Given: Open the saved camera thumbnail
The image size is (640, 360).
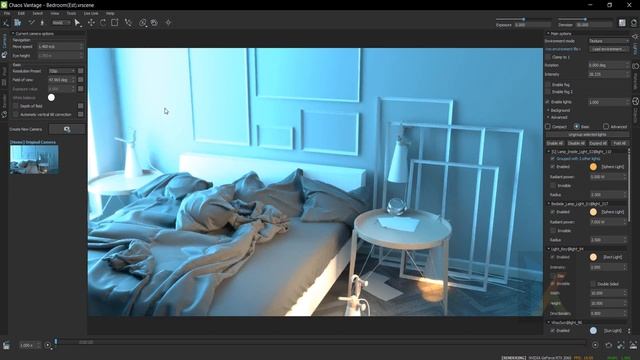Looking at the screenshot, I should tap(34, 159).
